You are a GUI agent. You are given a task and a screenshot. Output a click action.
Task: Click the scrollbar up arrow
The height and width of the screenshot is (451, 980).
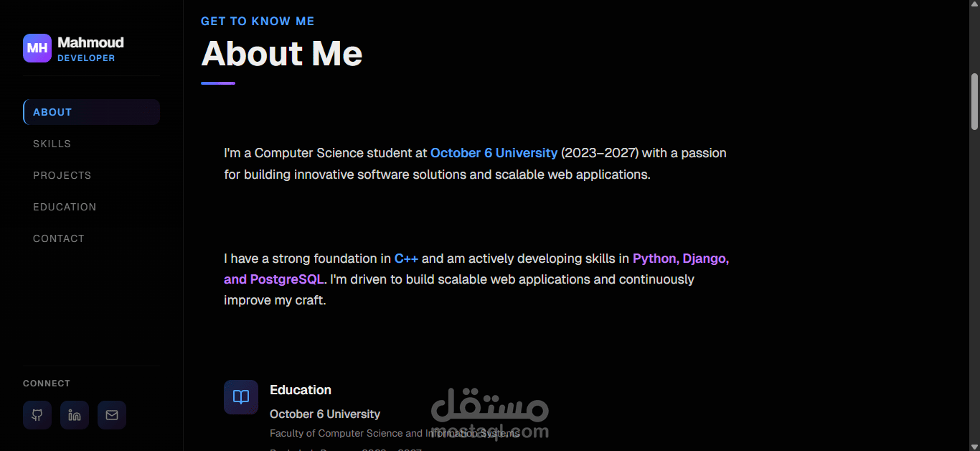(974, 5)
